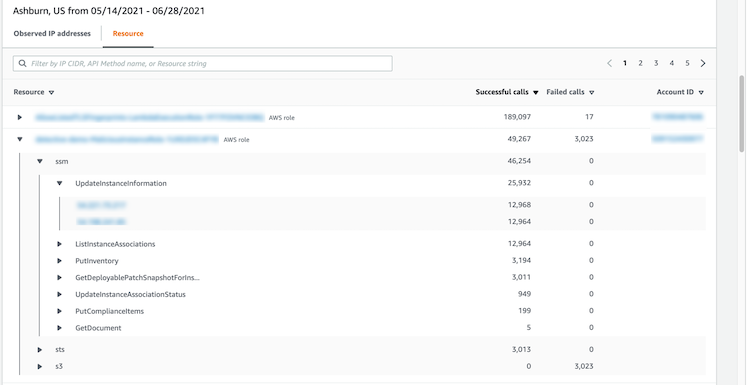Click 46,254 value in ssm row

point(519,161)
